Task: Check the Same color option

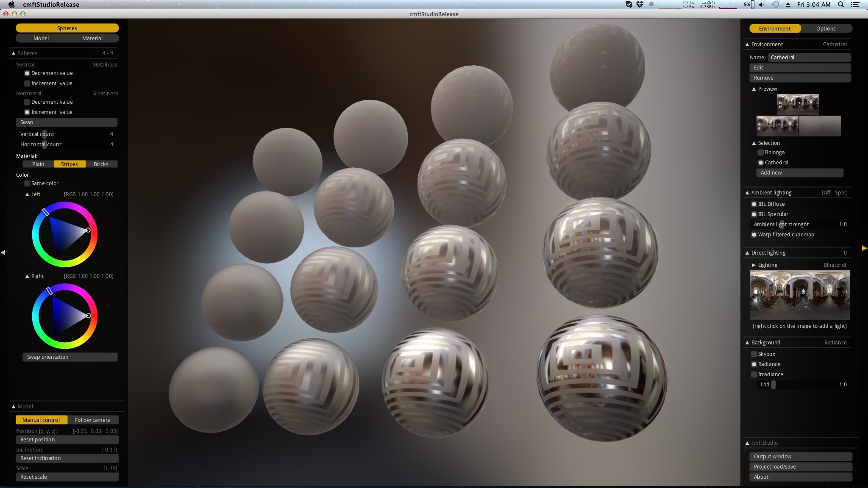Action: pyautogui.click(x=27, y=183)
